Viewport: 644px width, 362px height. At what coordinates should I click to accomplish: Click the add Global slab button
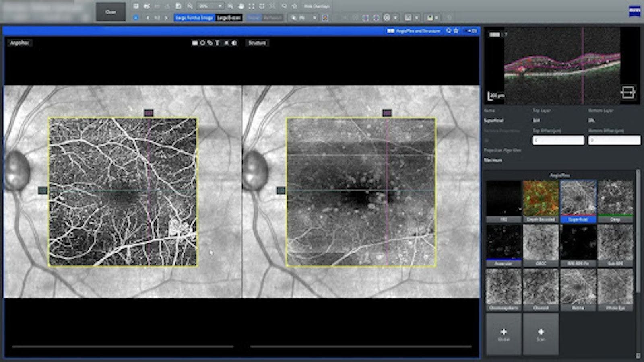click(504, 334)
